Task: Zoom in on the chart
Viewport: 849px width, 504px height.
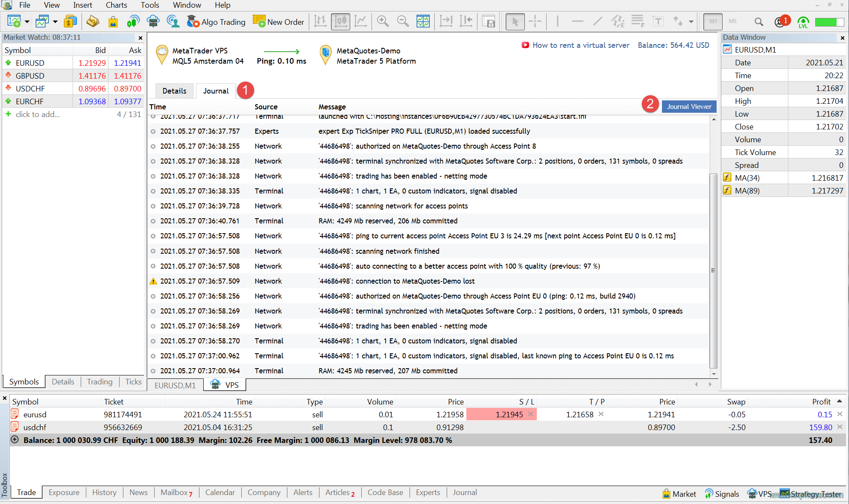Action: click(x=383, y=21)
